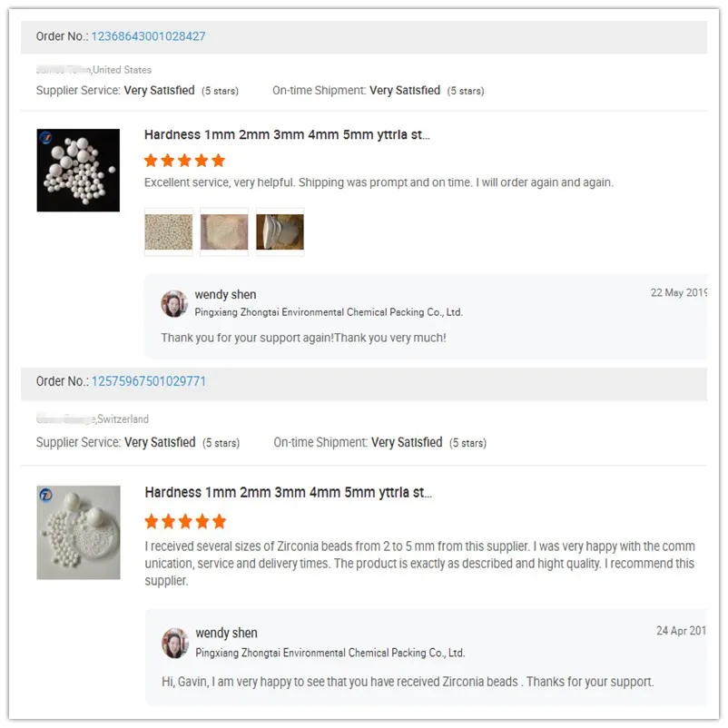The height and width of the screenshot is (728, 728).
Task: Open third review photo thumbnail
Action: 280,231
